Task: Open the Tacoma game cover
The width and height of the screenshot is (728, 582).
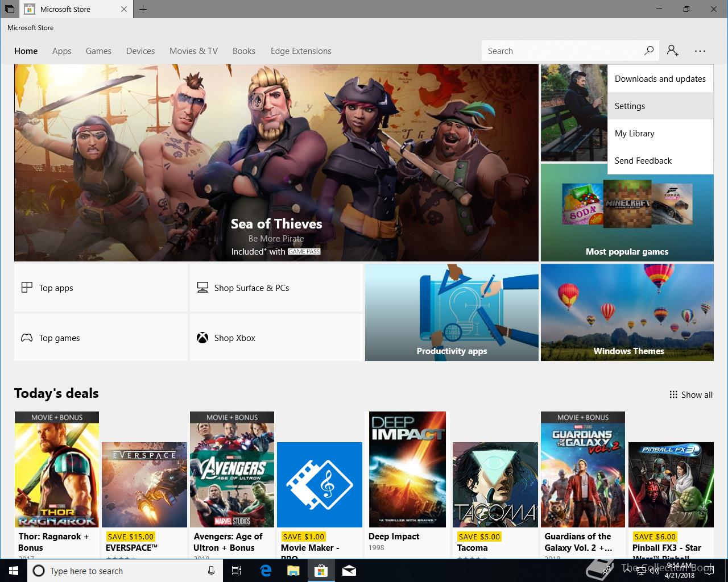Action: [495, 485]
